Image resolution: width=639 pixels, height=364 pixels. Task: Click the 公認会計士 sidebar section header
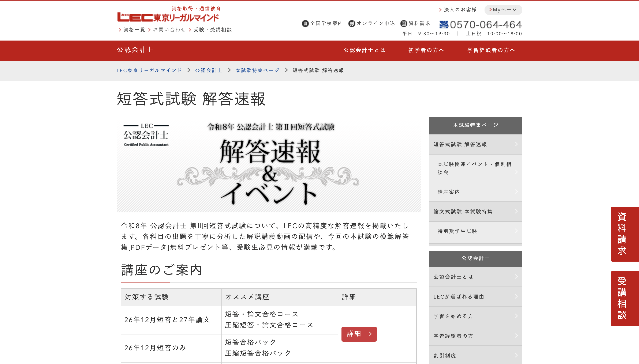(x=476, y=258)
